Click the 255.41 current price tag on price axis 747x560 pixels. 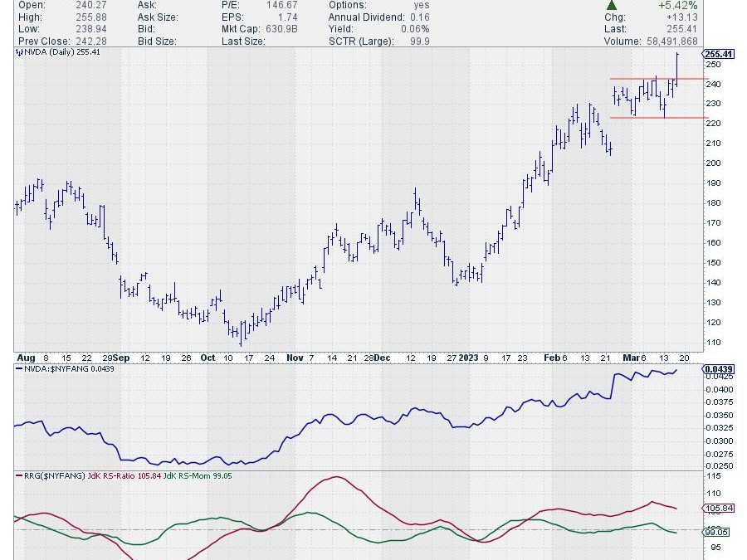tap(719, 54)
